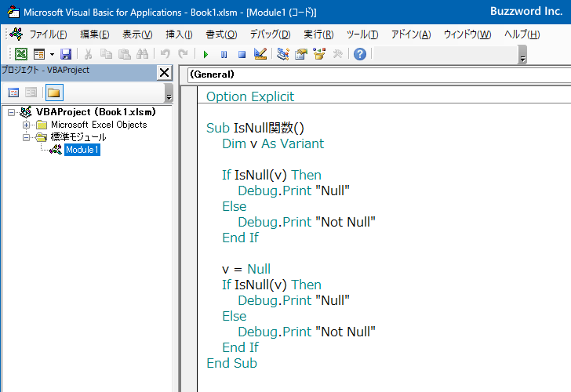
Task: Collapse the 標準モジュール folder
Action: tap(26, 137)
